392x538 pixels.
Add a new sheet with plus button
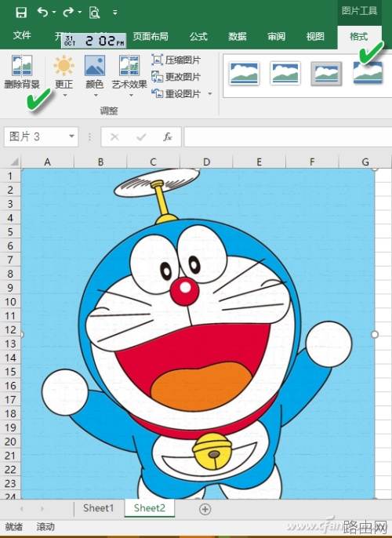coord(205,509)
